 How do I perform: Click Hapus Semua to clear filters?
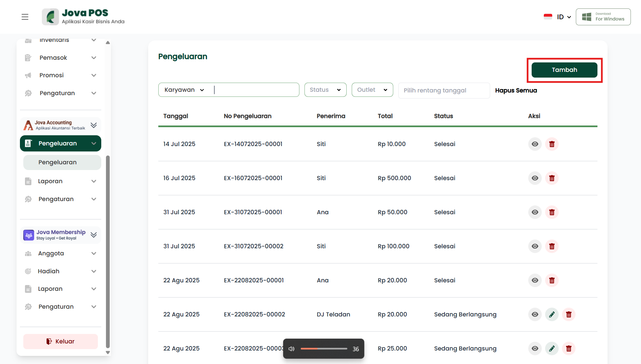(x=516, y=90)
